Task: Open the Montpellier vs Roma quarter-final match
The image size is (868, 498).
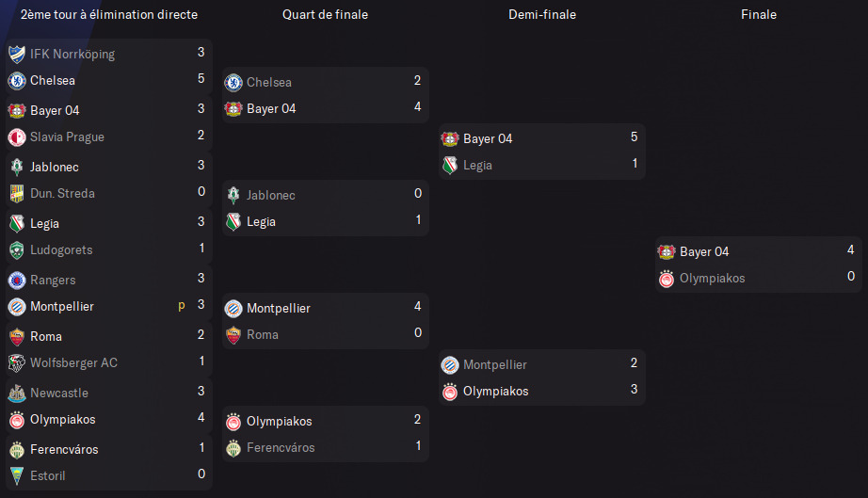Action: 326,321
